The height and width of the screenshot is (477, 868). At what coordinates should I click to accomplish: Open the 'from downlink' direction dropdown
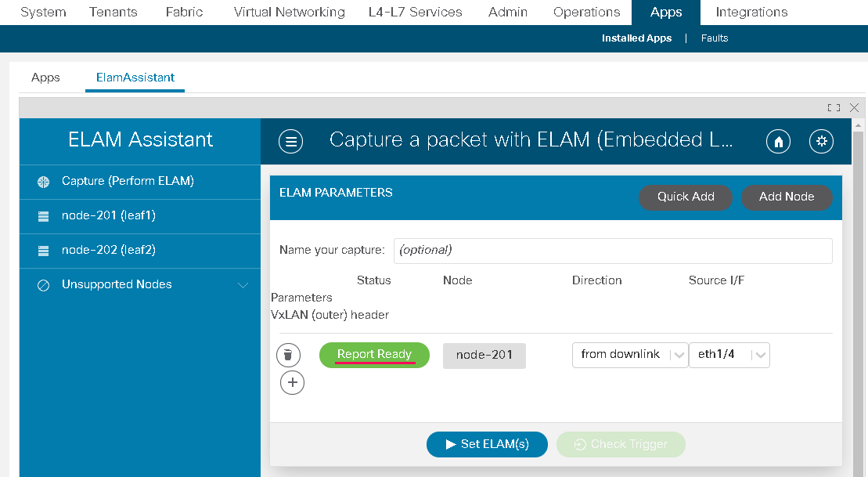click(630, 355)
